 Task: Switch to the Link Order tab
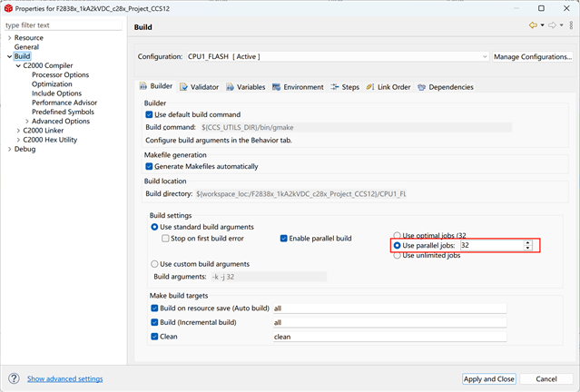point(388,87)
